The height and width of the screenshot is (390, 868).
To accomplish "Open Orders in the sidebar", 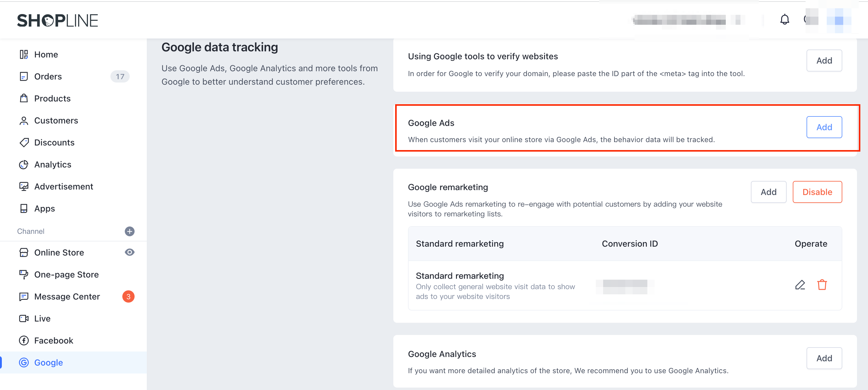I will [x=48, y=76].
